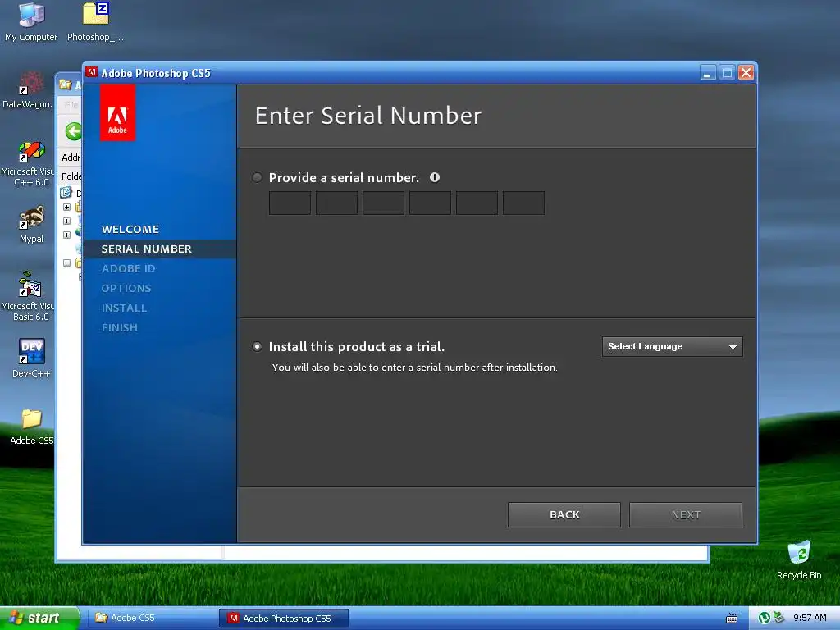The image size is (840, 630).
Task: Expand the first tree node in Explorer window
Action: coord(66,207)
